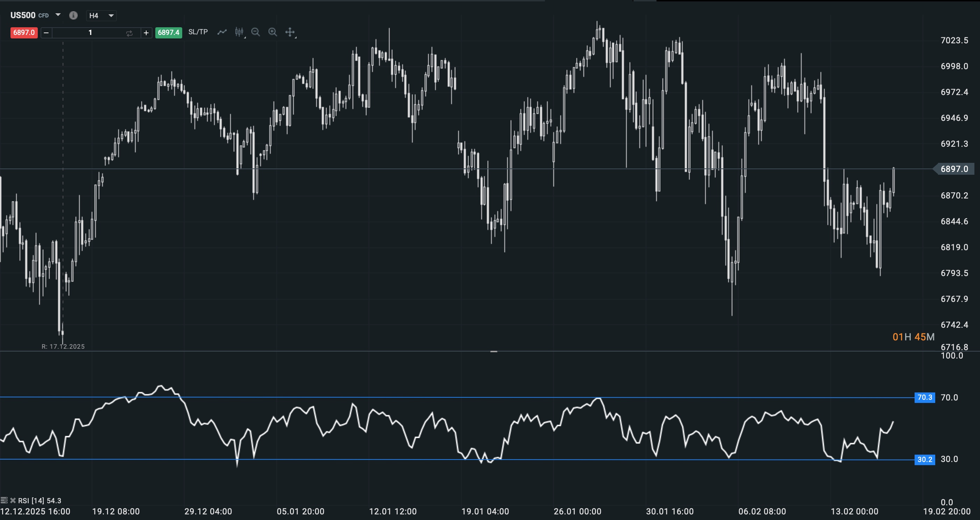
Task: Toggle the recurring order icon
Action: coord(129,33)
